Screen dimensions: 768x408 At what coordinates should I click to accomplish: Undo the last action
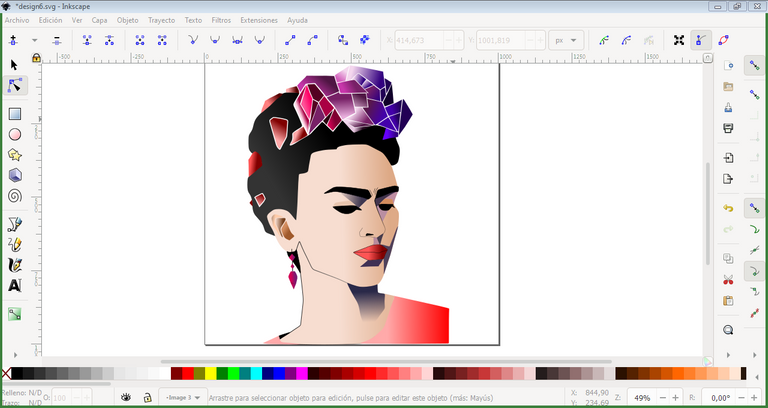728,208
